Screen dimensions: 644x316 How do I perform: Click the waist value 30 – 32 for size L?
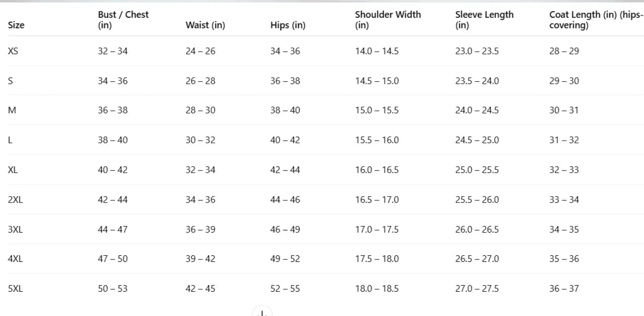coord(200,140)
